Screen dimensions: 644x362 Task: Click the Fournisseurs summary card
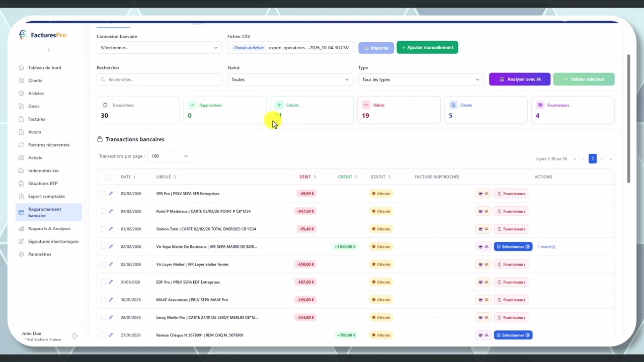[573, 110]
